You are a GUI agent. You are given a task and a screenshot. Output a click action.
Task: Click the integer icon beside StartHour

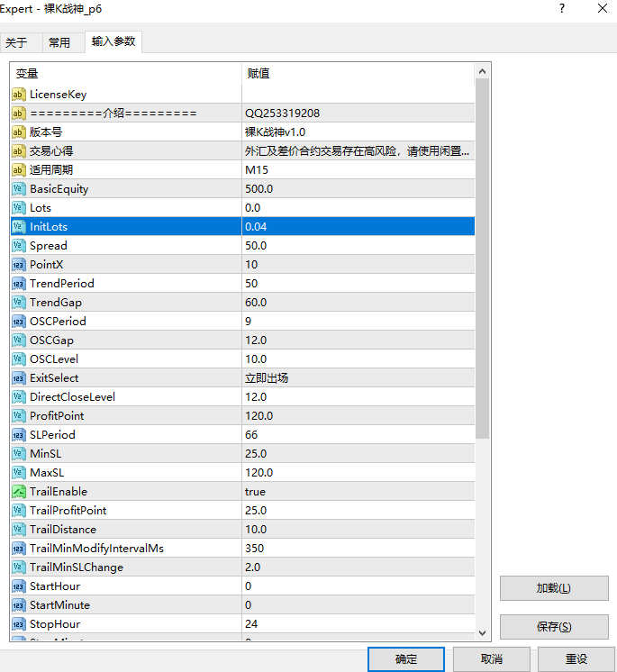click(x=18, y=586)
